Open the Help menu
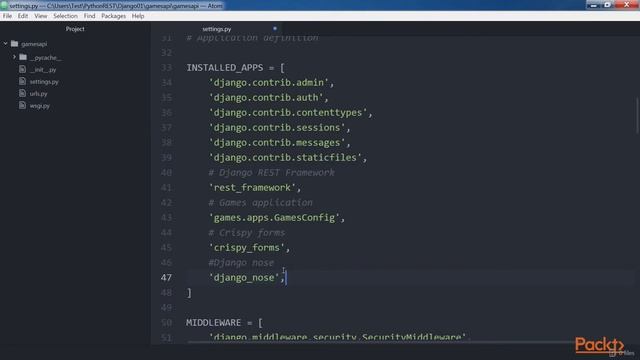Image resolution: width=640 pixels, height=360 pixels. 138,16
